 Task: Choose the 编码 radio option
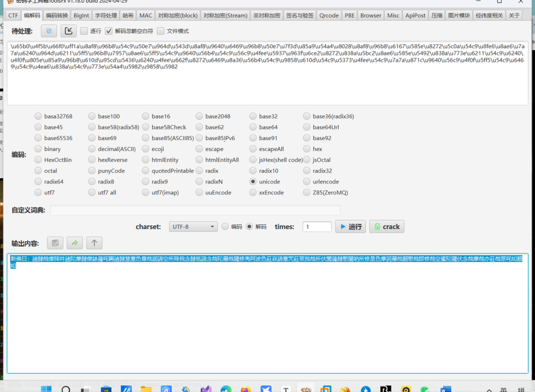(x=225, y=227)
